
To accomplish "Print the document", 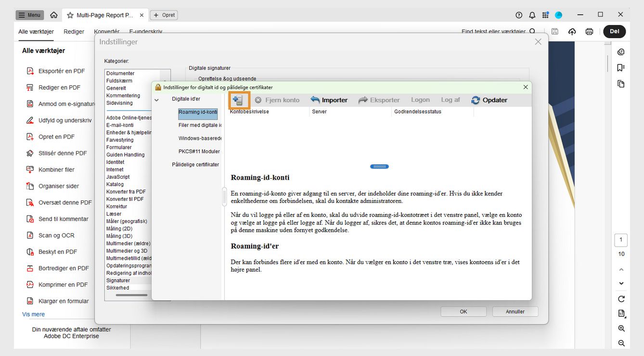I will 589,31.
